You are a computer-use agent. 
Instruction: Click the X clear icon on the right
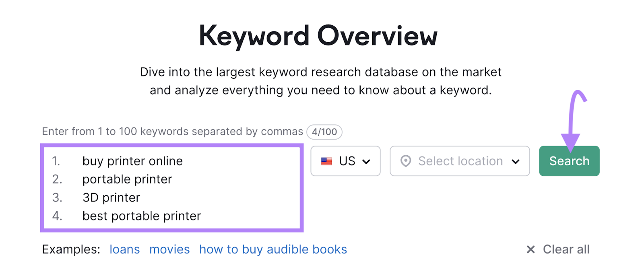[531, 249]
